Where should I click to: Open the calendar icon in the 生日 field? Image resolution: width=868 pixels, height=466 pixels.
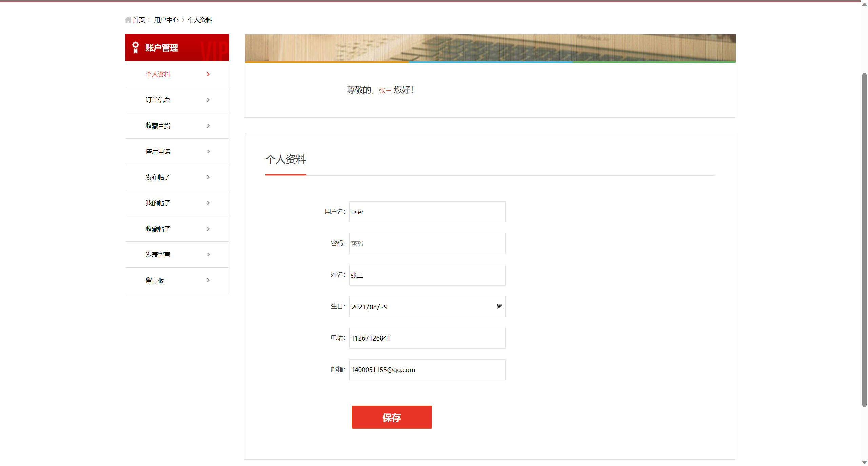[x=499, y=307]
